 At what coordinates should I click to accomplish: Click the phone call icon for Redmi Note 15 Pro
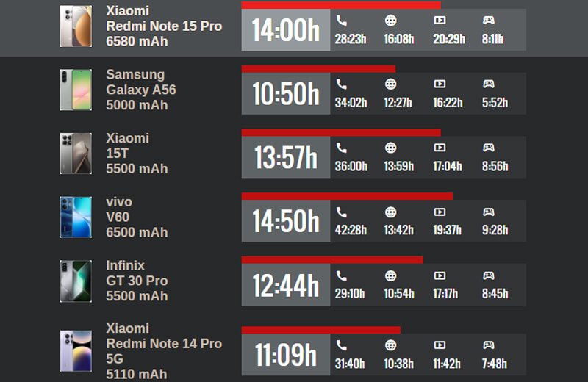click(x=342, y=21)
